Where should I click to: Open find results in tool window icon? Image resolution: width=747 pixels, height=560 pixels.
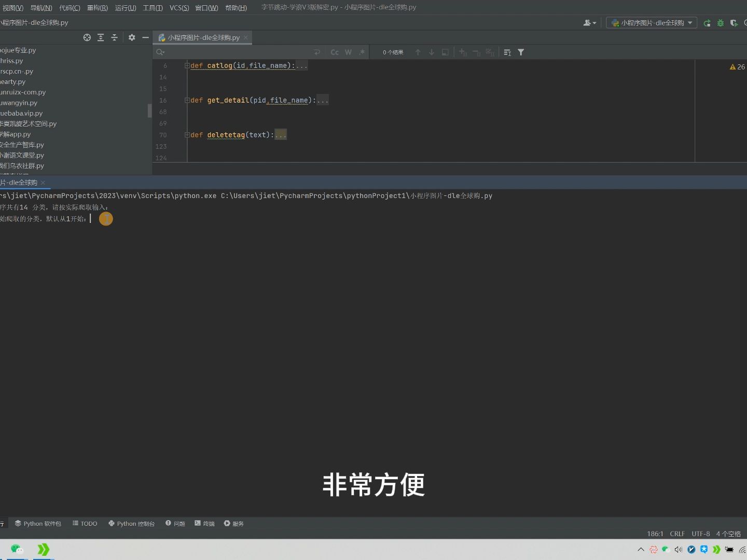507,52
